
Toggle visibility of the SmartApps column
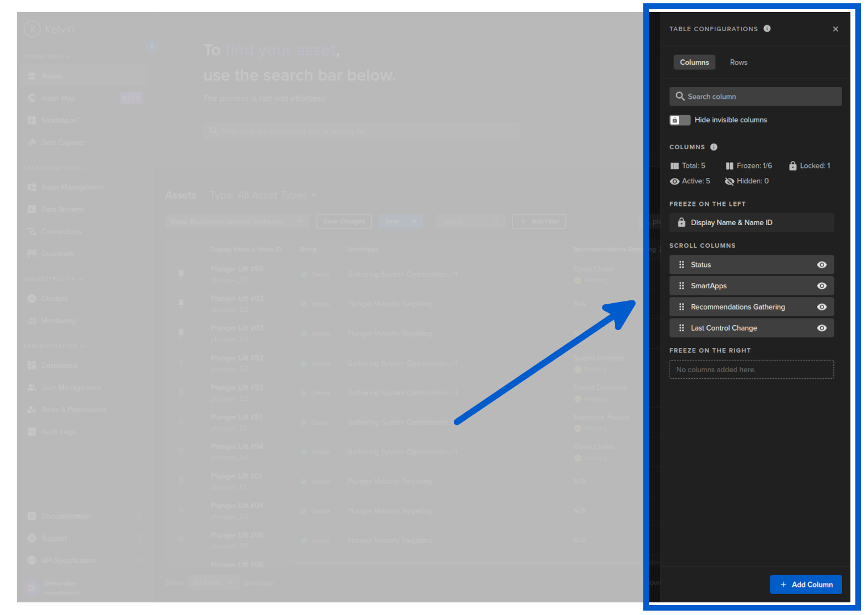pos(821,286)
